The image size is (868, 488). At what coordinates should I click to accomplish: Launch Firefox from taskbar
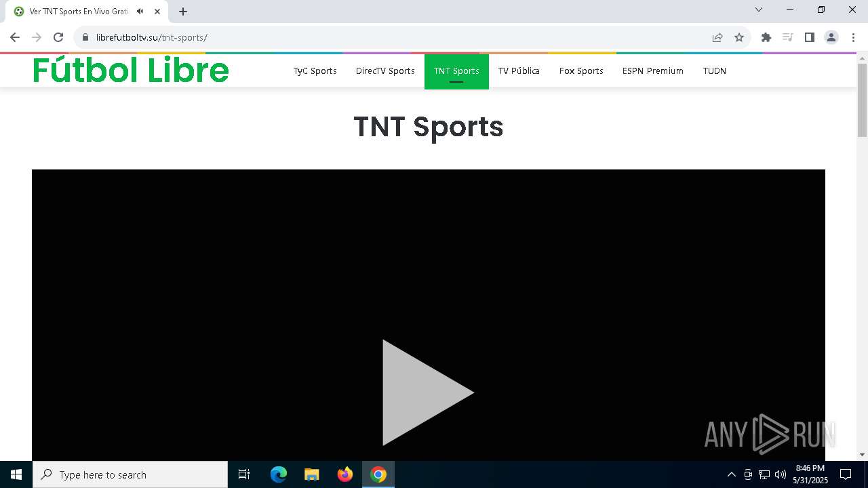(345, 474)
